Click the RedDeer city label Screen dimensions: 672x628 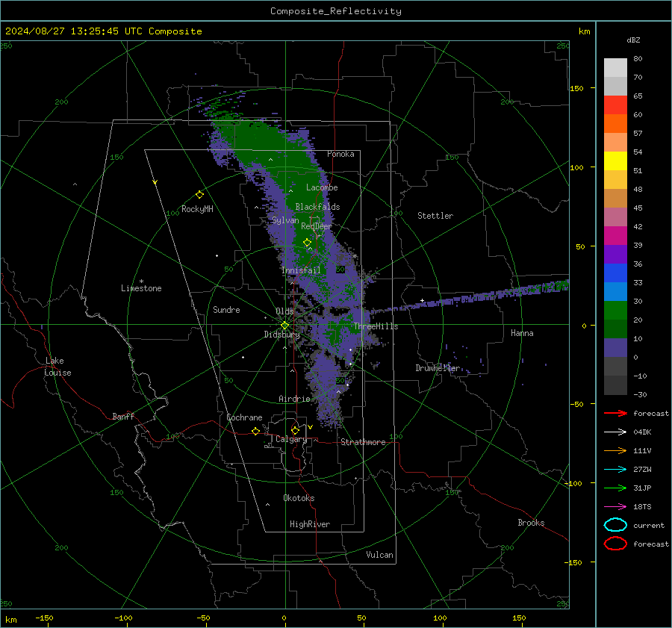click(x=317, y=226)
